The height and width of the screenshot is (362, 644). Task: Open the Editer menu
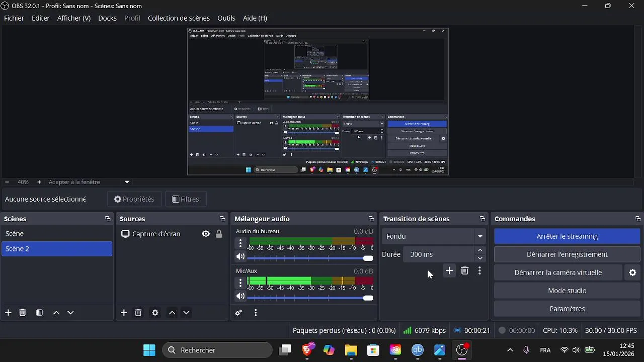pyautogui.click(x=41, y=18)
